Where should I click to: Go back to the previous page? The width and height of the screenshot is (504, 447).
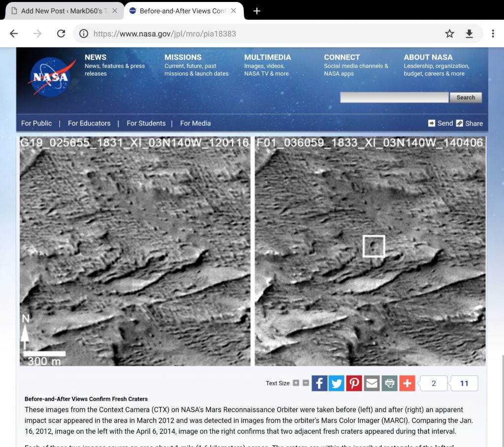click(x=14, y=33)
